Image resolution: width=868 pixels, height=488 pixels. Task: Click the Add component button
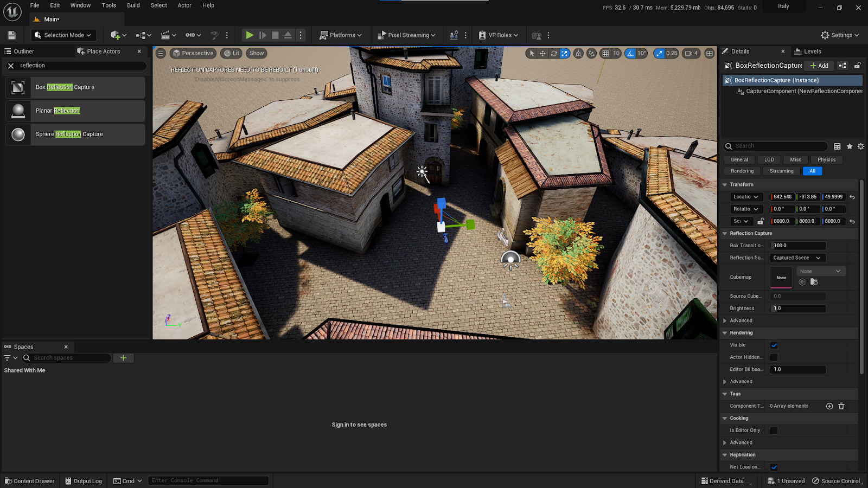point(819,66)
